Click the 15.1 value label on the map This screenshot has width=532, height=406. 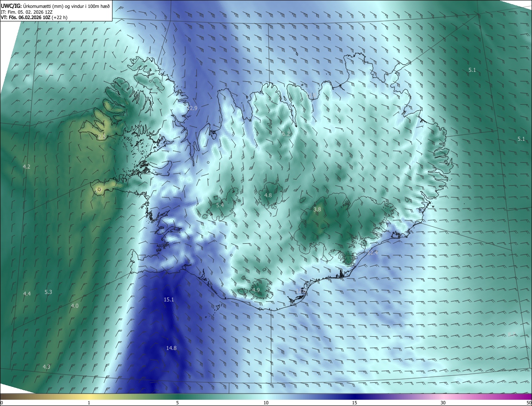click(x=169, y=299)
